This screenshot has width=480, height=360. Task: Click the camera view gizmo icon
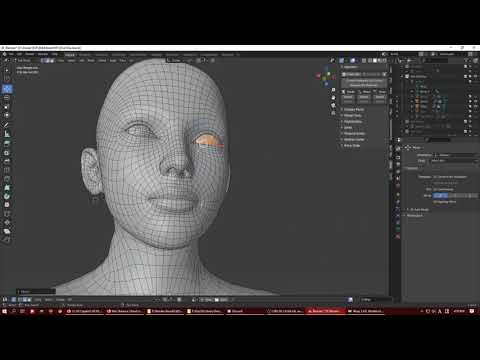click(333, 105)
